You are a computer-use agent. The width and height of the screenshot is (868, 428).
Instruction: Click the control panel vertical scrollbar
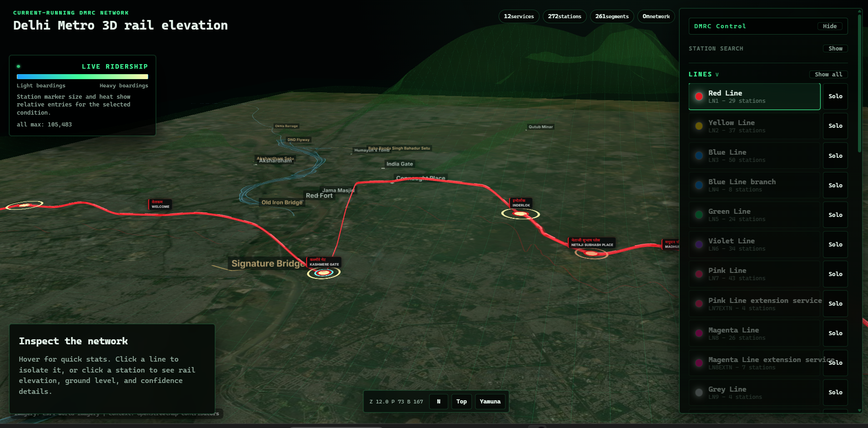859,83
